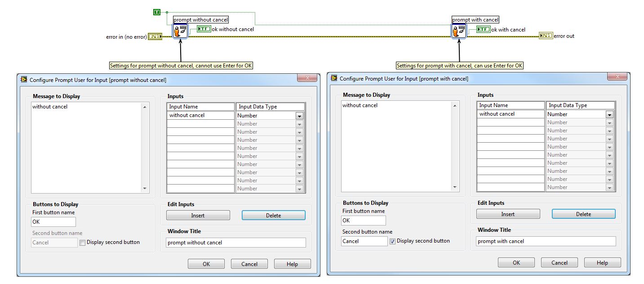
Task: Select the 'prompt with cancel' VI label
Action: (475, 20)
